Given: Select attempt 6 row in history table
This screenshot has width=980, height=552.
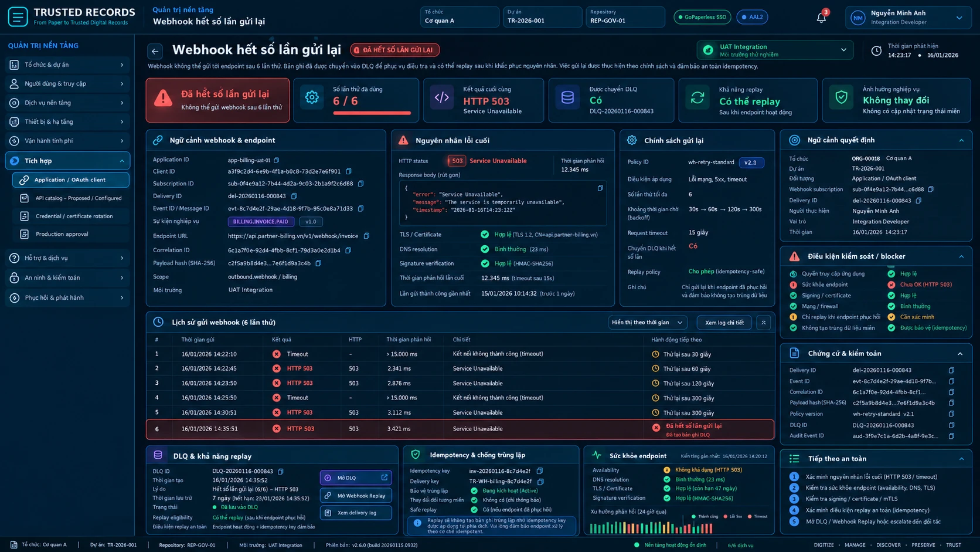Looking at the screenshot, I should [x=460, y=429].
